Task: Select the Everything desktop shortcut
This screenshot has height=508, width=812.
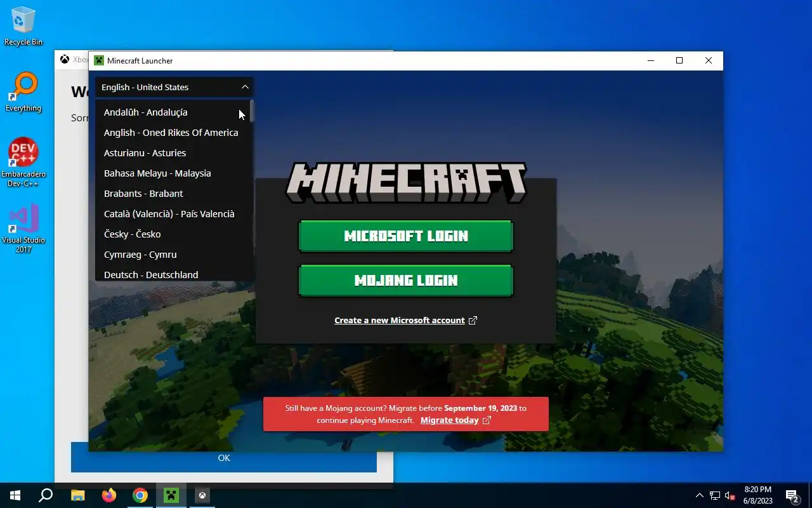Action: click(23, 92)
